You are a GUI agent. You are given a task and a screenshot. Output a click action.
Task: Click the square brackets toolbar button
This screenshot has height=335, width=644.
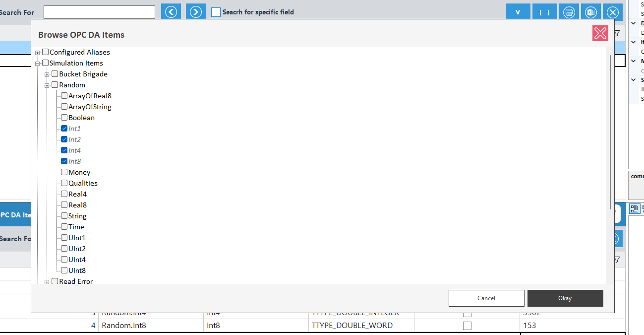point(544,12)
